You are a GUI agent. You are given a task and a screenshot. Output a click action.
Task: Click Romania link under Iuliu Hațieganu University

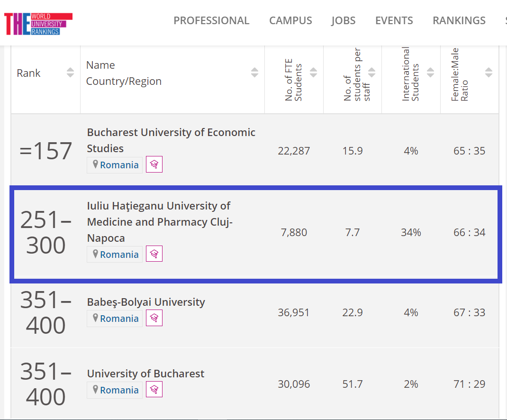[x=119, y=255]
